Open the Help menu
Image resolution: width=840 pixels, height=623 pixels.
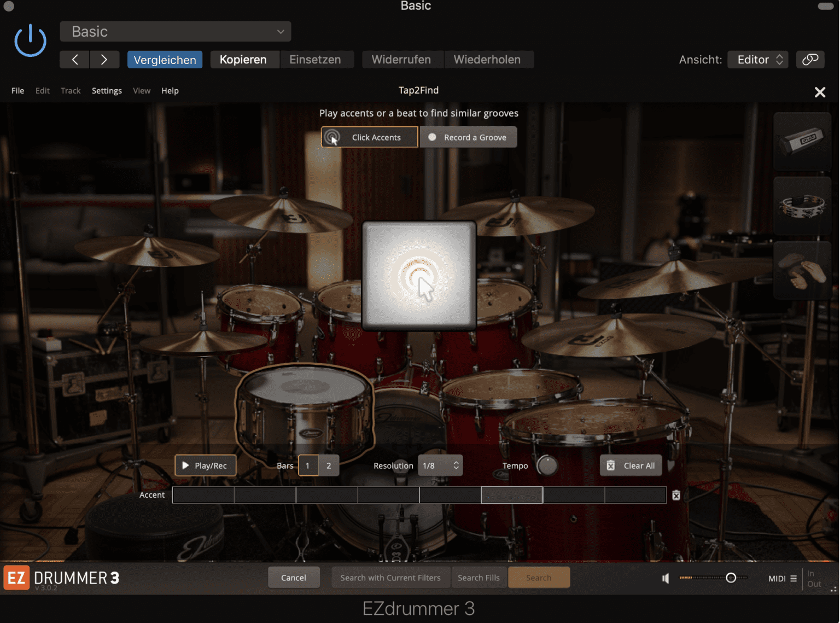170,91
